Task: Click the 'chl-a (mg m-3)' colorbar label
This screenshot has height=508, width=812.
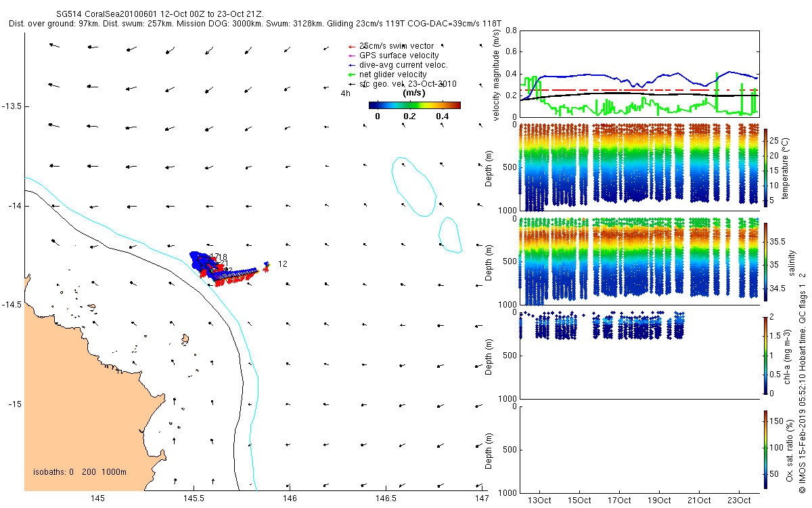Action: [x=788, y=356]
